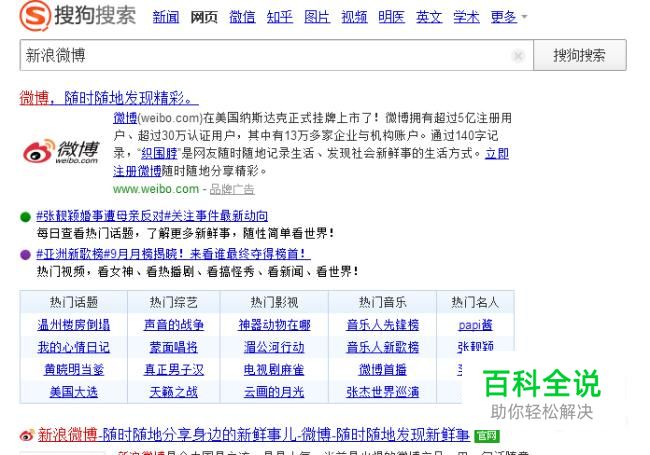The width and height of the screenshot is (650, 455).
Task: Click the 音乐人先锋榜 link
Action: point(383,325)
